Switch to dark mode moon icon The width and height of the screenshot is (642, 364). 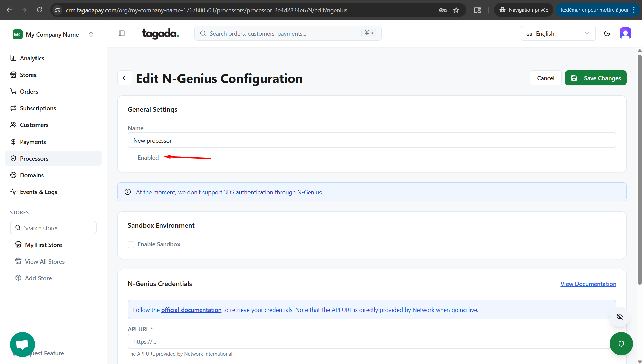coord(607,33)
